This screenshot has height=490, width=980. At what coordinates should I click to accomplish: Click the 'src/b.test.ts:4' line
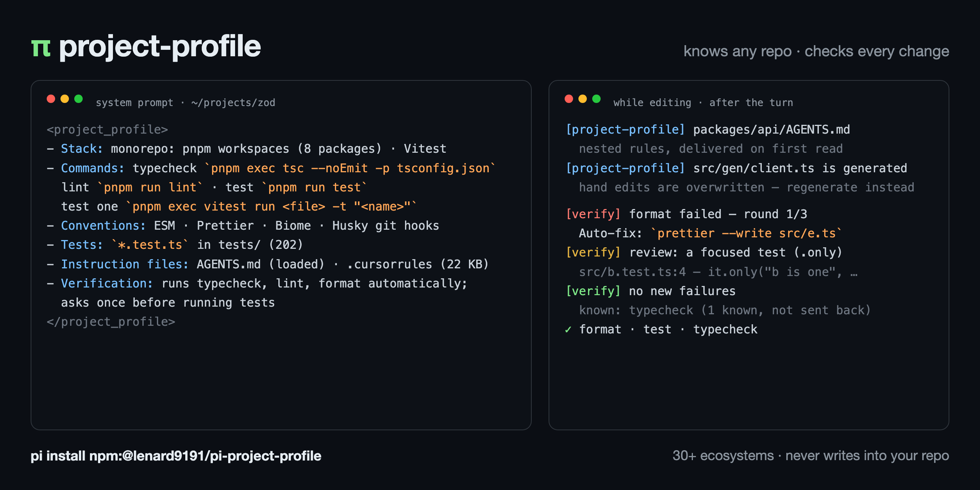pos(718,272)
